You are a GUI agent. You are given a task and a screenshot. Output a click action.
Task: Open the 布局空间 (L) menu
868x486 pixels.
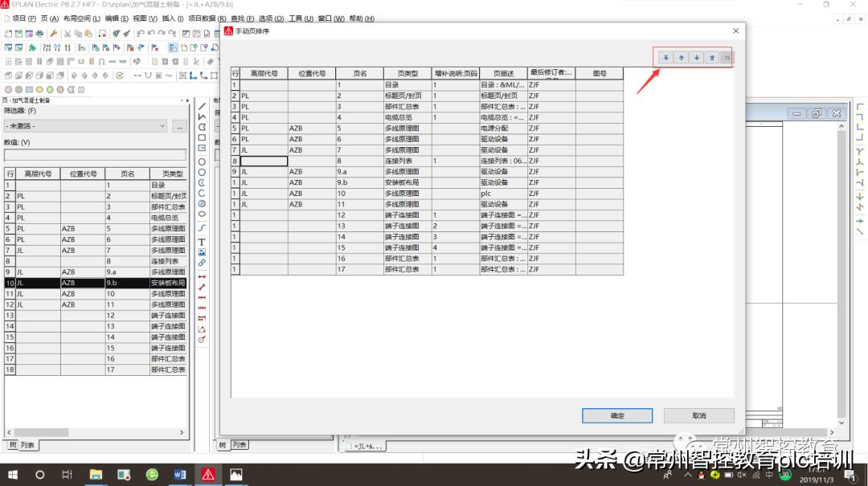click(x=82, y=18)
